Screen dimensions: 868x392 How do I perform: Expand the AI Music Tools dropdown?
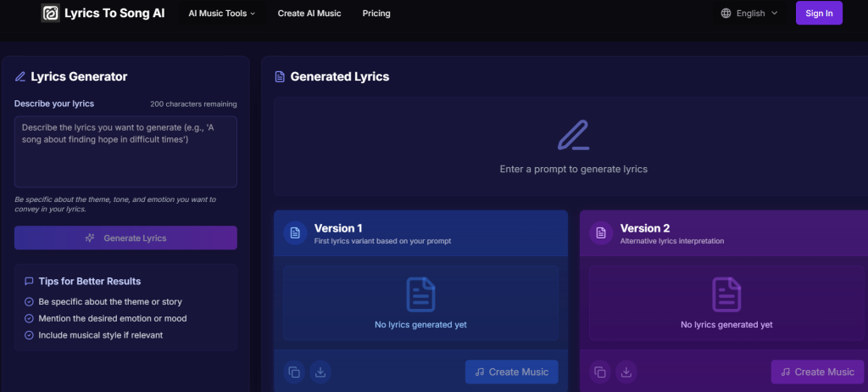click(221, 14)
